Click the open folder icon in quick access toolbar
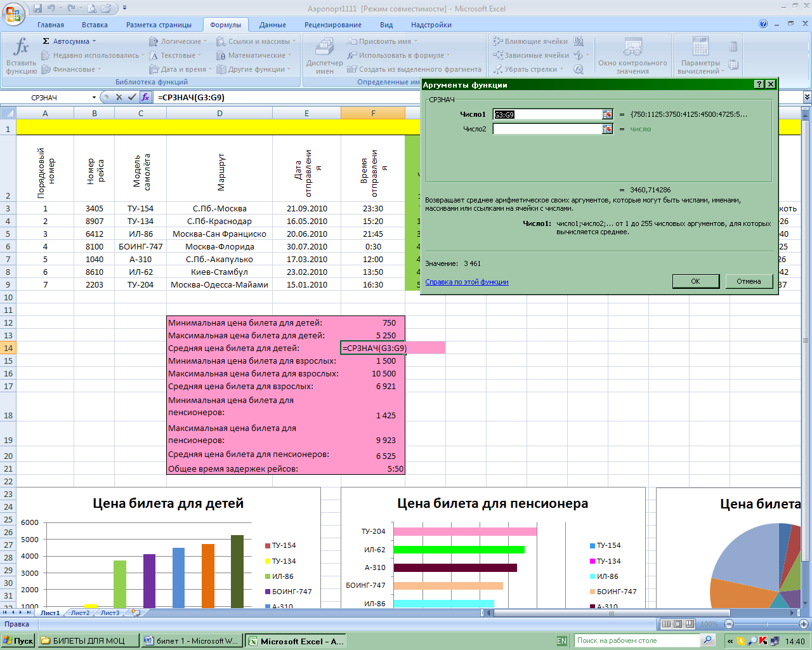This screenshot has height=650, width=812. coord(106,8)
